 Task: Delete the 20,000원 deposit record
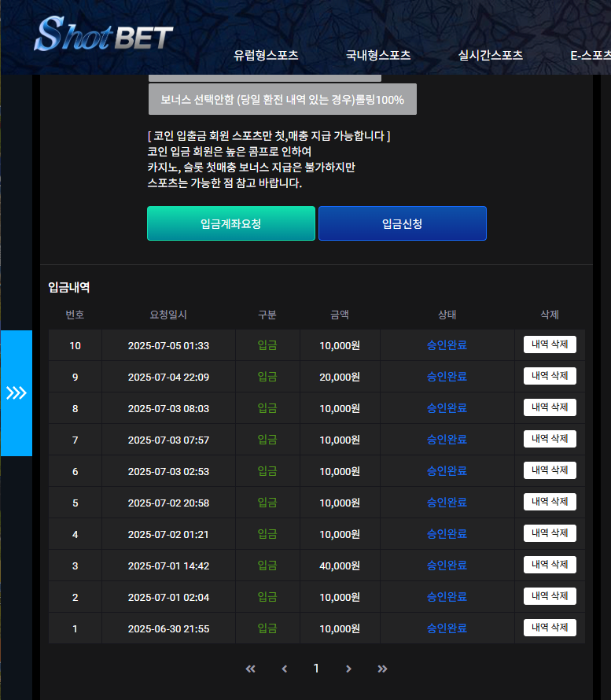tap(550, 376)
